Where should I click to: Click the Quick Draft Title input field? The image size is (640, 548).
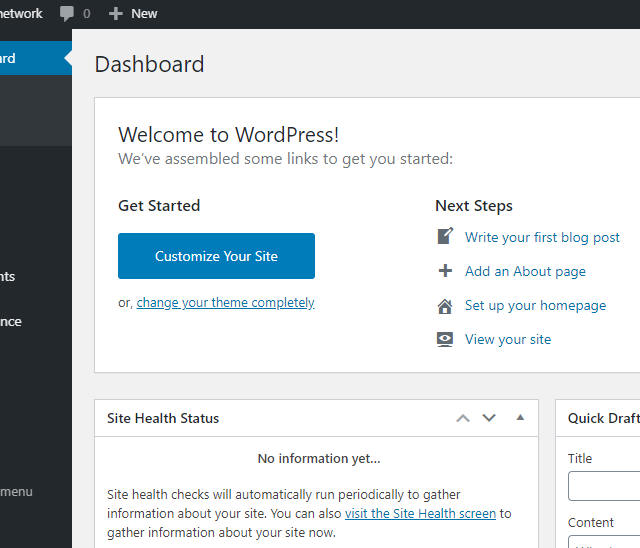(604, 486)
